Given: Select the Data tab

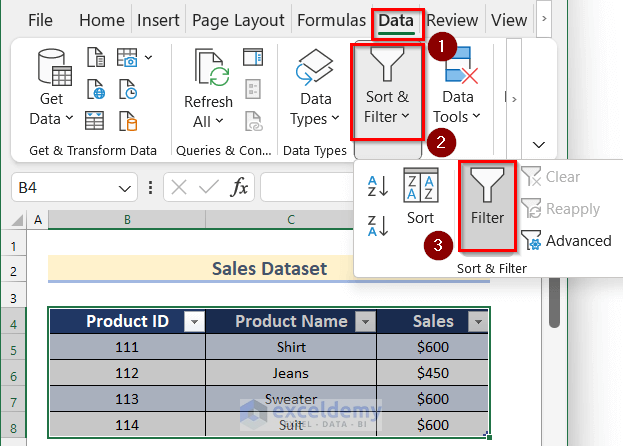Looking at the screenshot, I should (x=396, y=21).
